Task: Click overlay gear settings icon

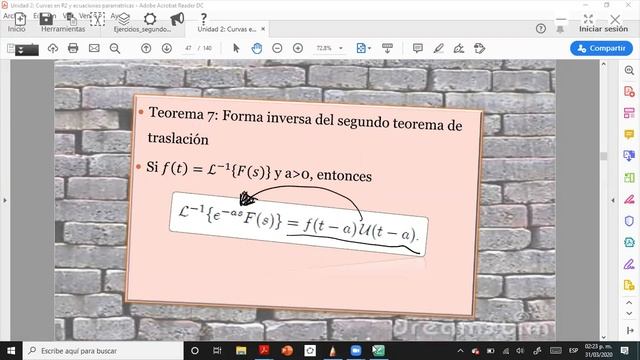Action: (x=150, y=18)
